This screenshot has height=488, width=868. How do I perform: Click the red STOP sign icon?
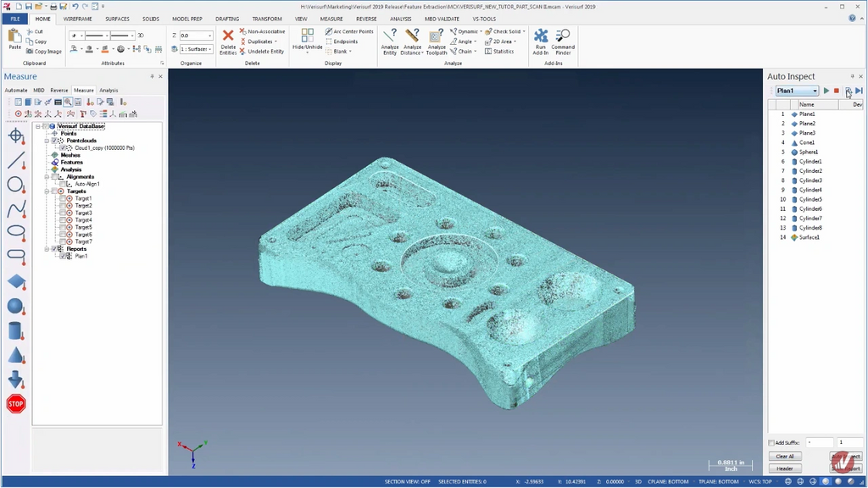[15, 404]
